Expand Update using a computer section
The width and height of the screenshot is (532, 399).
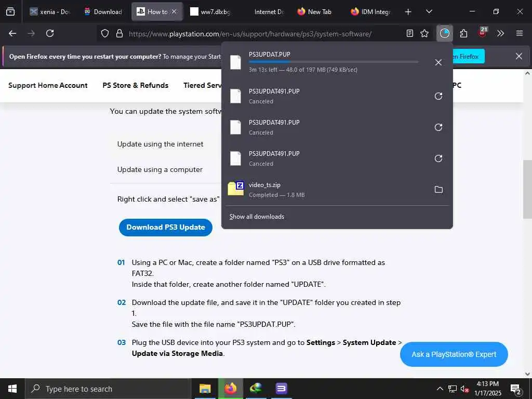(160, 170)
